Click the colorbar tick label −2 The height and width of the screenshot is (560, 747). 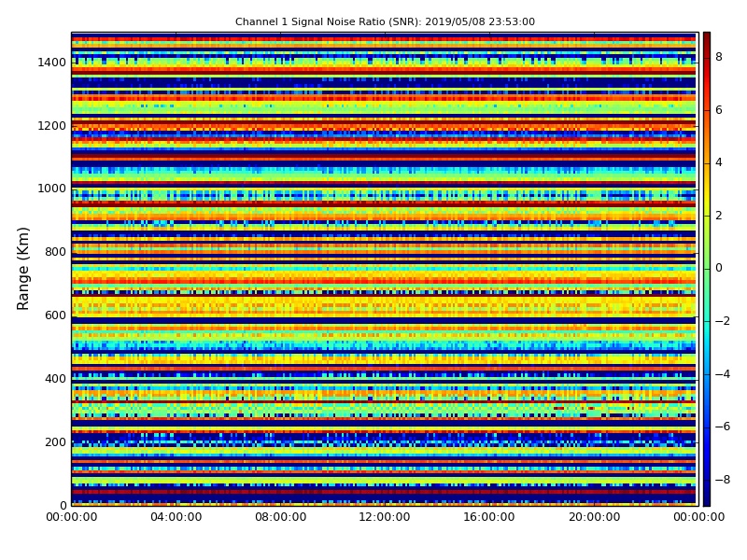[723, 321]
